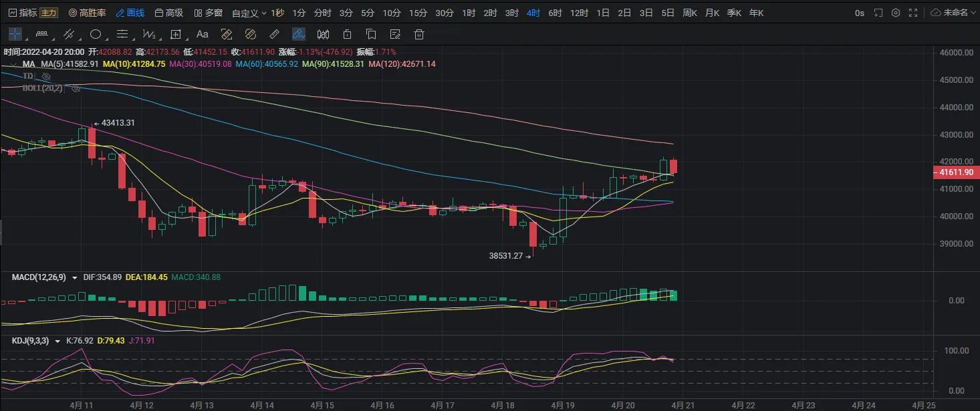Switch to the 周K timeframe
This screenshot has width=980, height=411.
[x=690, y=13]
